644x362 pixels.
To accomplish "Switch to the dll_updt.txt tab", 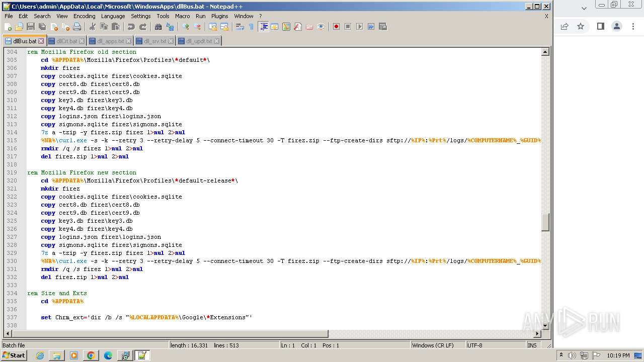I will [x=199, y=41].
